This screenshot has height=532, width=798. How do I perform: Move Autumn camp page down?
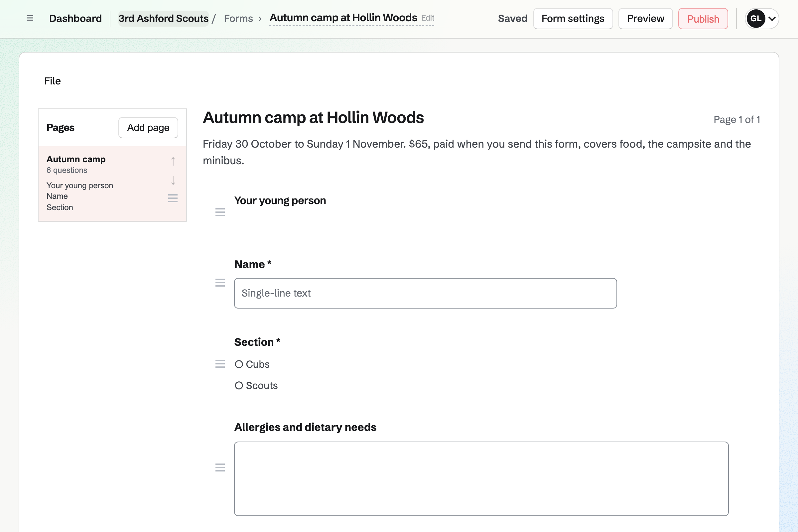tap(173, 181)
